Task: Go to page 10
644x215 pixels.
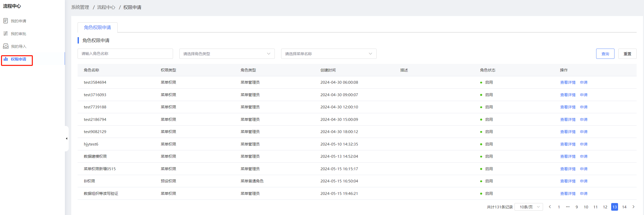Action: click(586, 207)
